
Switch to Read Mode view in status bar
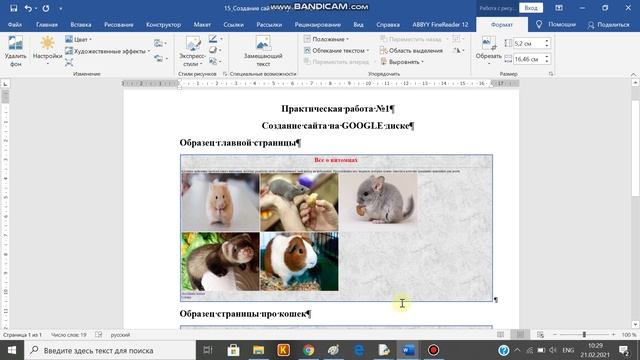coord(500,335)
